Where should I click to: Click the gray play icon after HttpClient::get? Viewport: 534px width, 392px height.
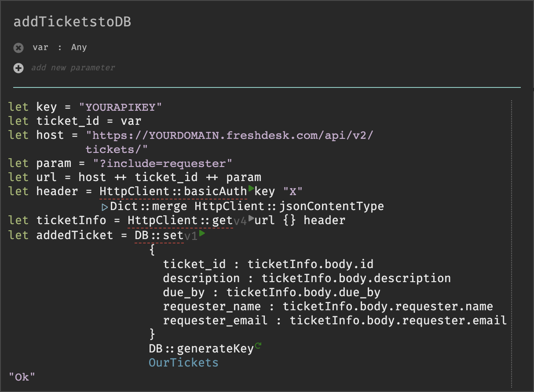251,218
